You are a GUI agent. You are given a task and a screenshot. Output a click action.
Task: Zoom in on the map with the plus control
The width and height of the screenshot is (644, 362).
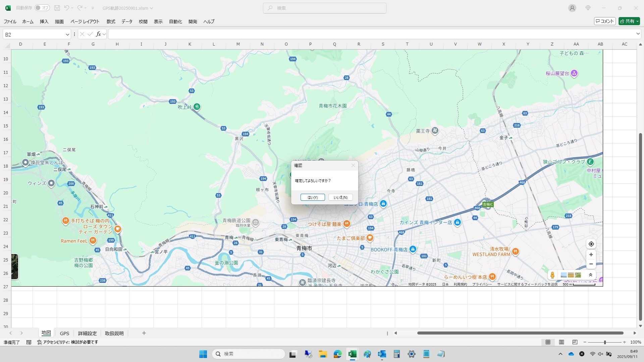click(591, 254)
